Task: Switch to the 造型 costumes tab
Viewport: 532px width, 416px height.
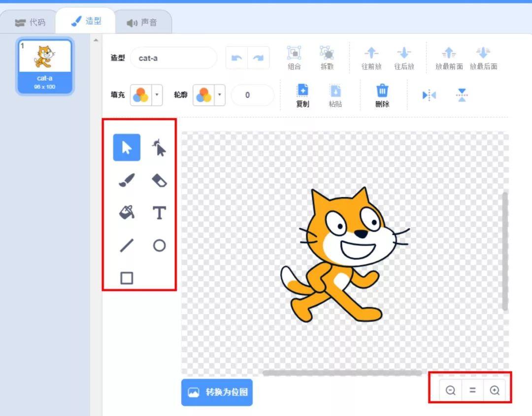Action: [x=86, y=21]
